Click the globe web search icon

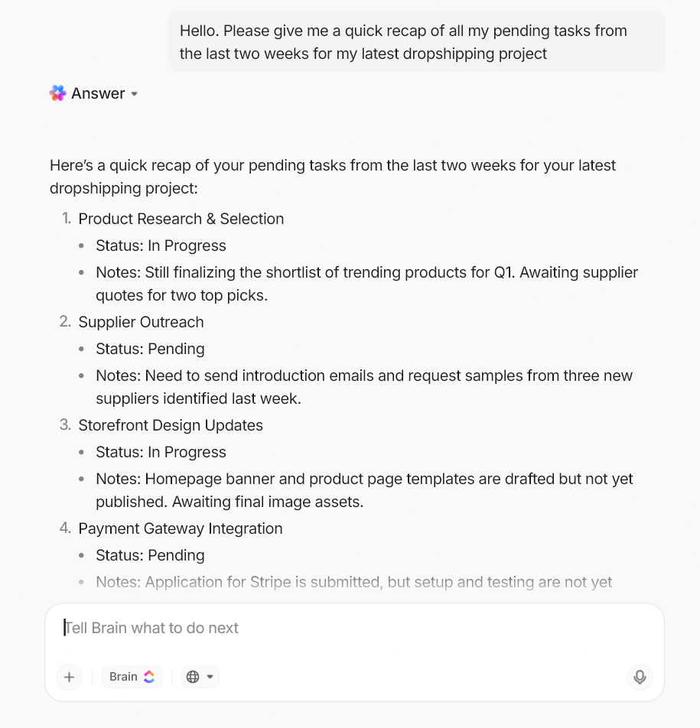point(193,677)
